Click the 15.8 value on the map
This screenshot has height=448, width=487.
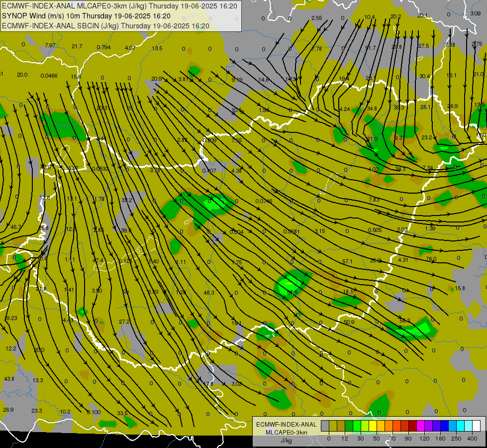(460, 289)
